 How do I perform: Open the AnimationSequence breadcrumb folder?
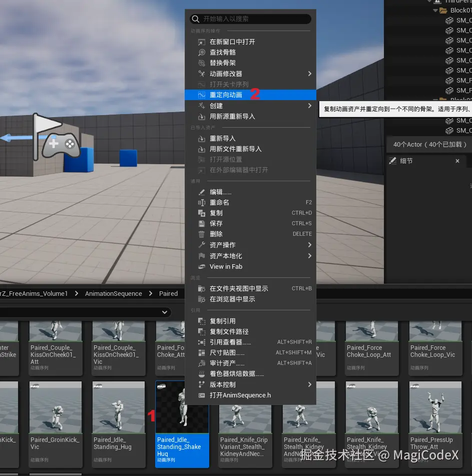pos(114,293)
